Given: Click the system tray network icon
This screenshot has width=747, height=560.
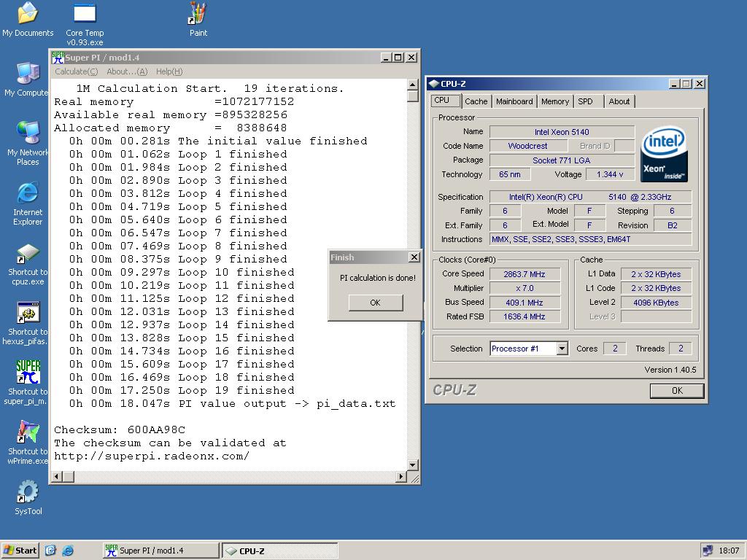Looking at the screenshot, I should pyautogui.click(x=708, y=551).
